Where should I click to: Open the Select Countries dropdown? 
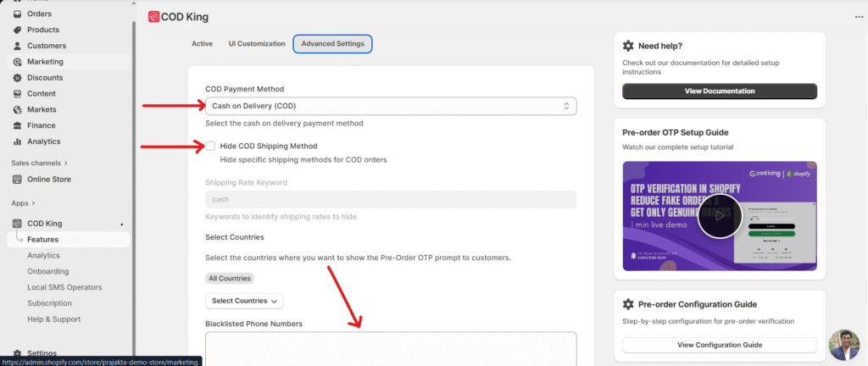coord(244,301)
